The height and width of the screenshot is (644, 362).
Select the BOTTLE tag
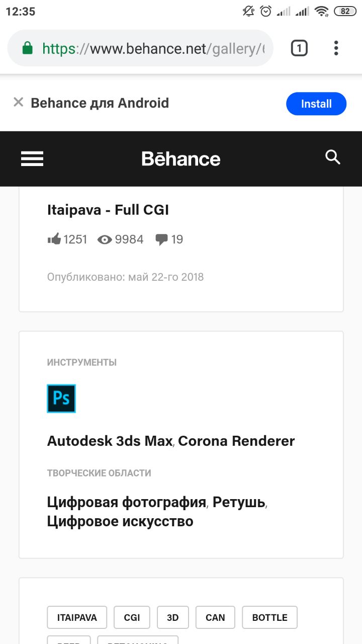pos(269,617)
